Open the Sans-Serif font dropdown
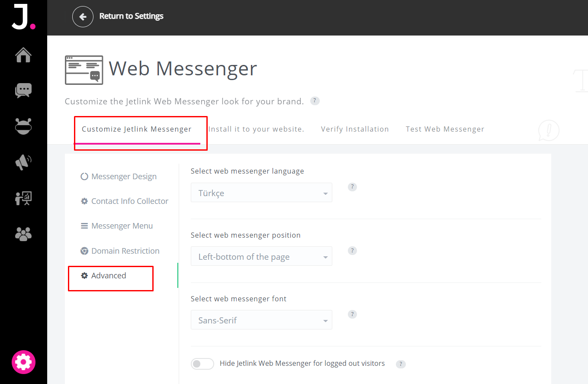The height and width of the screenshot is (384, 588). point(261,320)
